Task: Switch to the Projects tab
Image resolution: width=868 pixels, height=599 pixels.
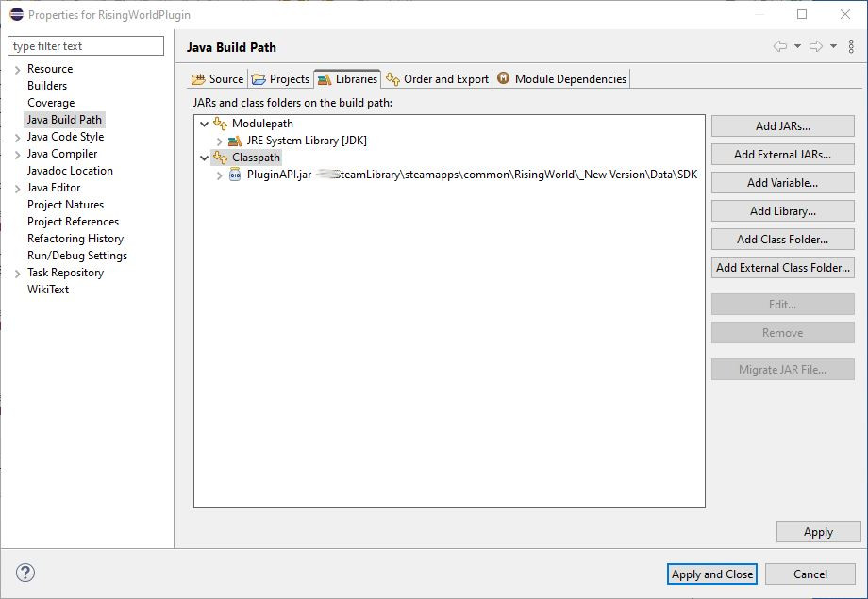Action: (280, 79)
